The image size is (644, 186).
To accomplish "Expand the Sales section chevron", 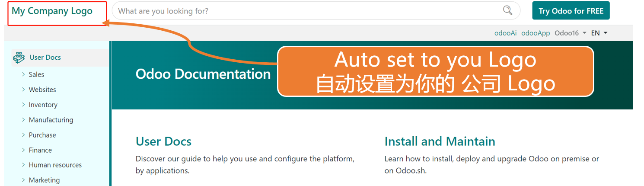I will 23,74.
